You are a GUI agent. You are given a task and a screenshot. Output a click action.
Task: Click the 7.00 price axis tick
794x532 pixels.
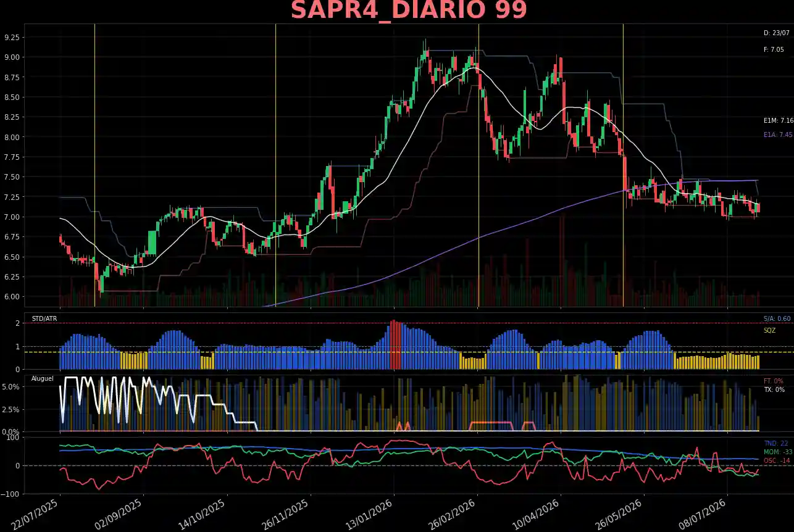click(x=11, y=217)
